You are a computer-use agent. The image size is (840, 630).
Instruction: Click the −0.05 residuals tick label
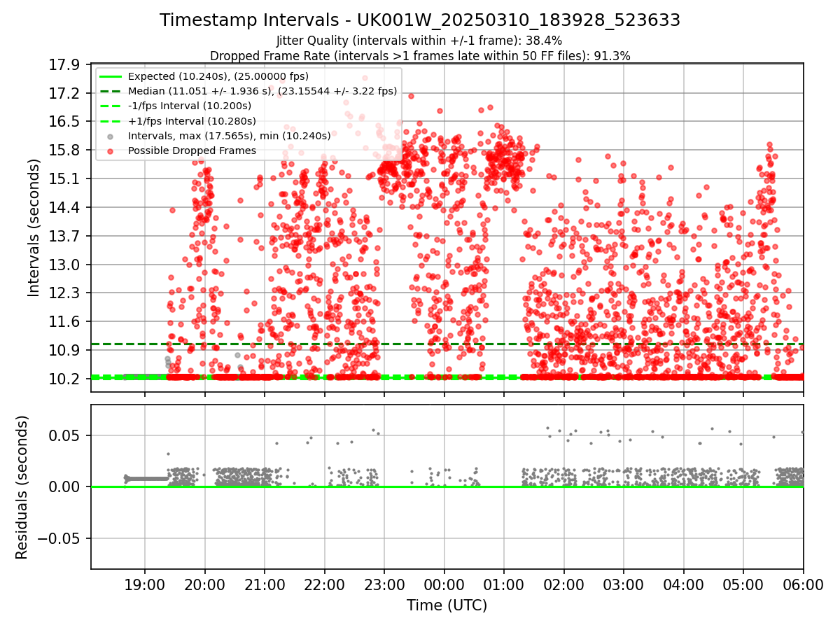[60, 538]
